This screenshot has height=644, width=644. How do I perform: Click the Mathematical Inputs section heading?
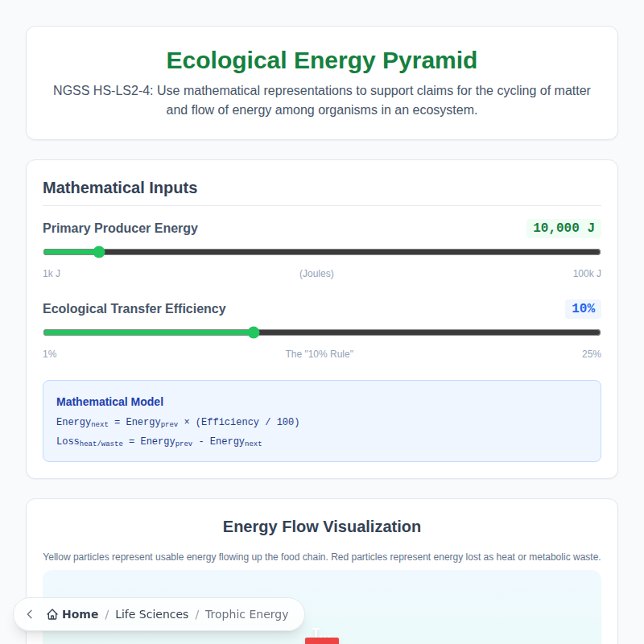119,188
